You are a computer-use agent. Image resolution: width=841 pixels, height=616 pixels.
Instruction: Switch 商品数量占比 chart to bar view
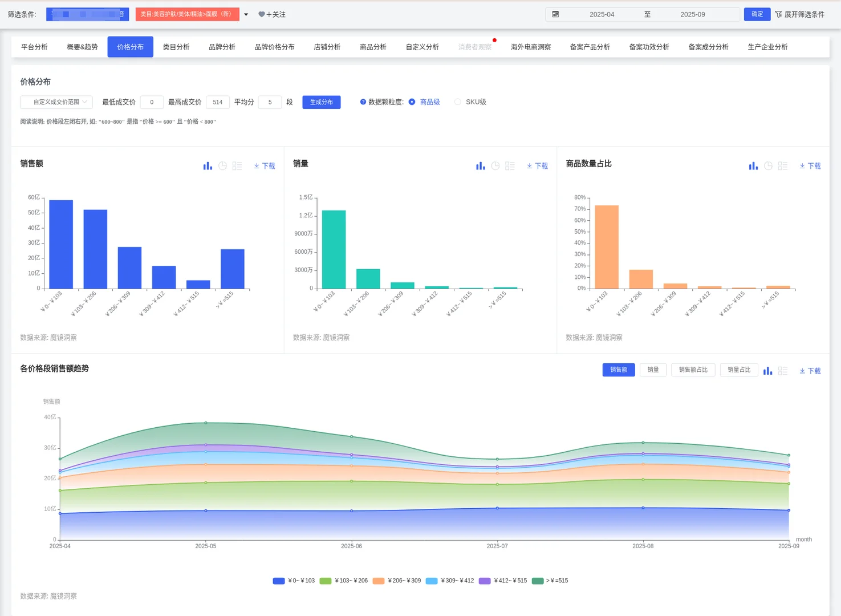coord(753,166)
